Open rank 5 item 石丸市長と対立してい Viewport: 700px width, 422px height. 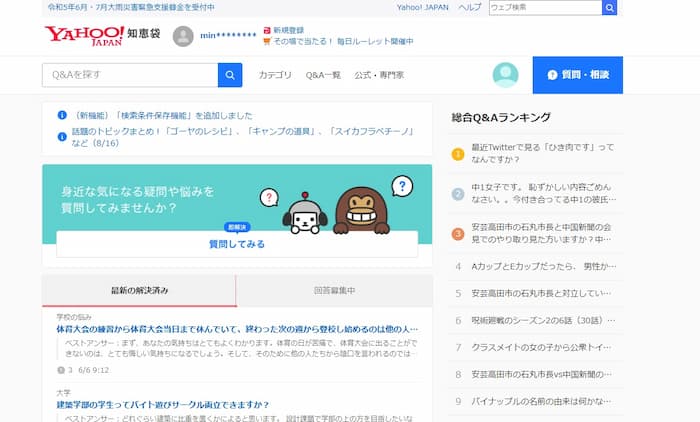tap(541, 293)
